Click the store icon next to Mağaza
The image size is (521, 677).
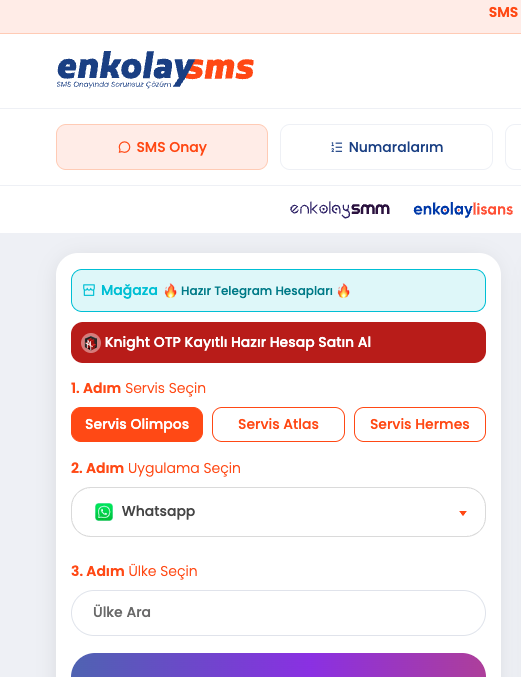tap(89, 290)
